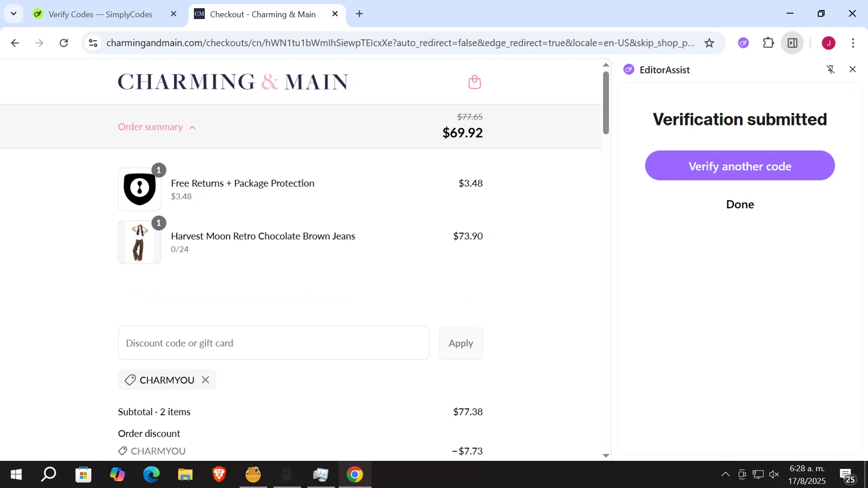The width and height of the screenshot is (868, 488).
Task: Launch Copilot from the taskbar
Action: (117, 475)
